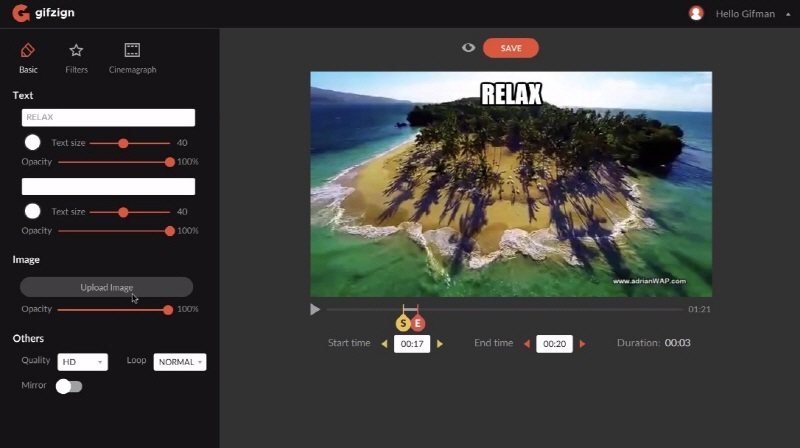This screenshot has width=800, height=448.
Task: Click the Hello Gifman account label
Action: click(745, 14)
